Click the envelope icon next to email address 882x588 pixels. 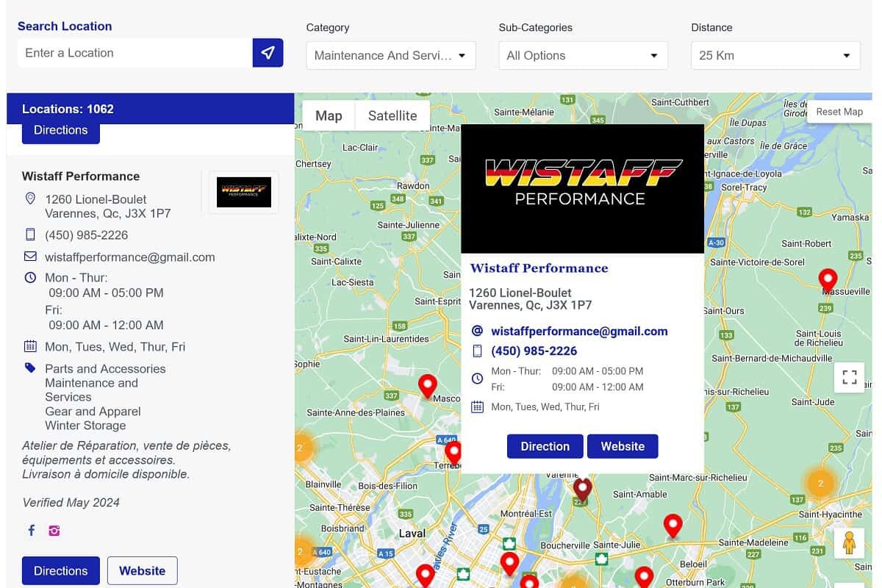(29, 257)
